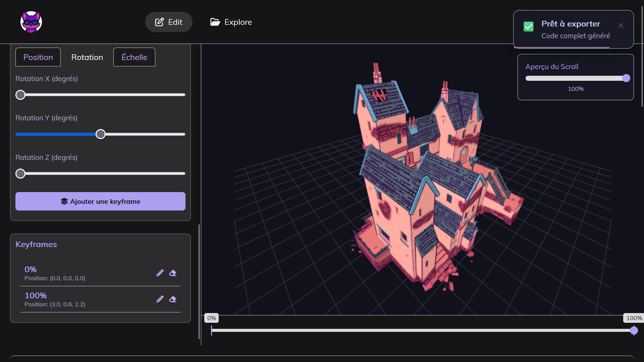Screen dimensions: 644x362
Task: Dismiss the Prêt à exporter notification
Action: (x=621, y=25)
